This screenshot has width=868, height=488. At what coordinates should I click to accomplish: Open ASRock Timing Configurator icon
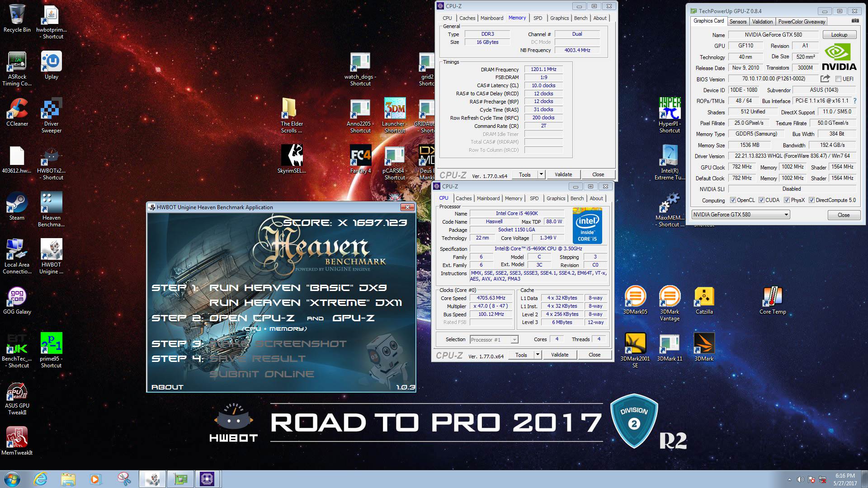click(x=17, y=69)
